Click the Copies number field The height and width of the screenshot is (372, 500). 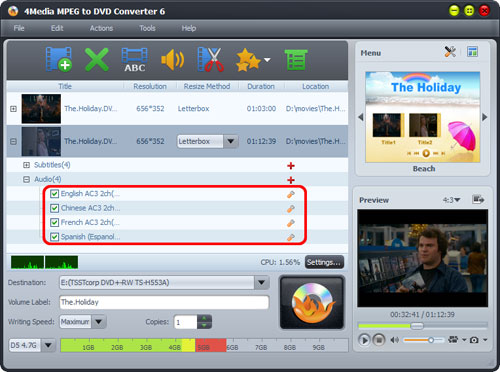pos(186,322)
